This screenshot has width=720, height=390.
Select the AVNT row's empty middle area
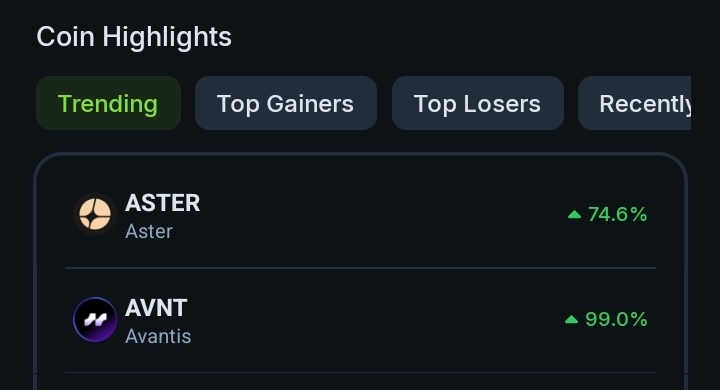tap(377, 319)
